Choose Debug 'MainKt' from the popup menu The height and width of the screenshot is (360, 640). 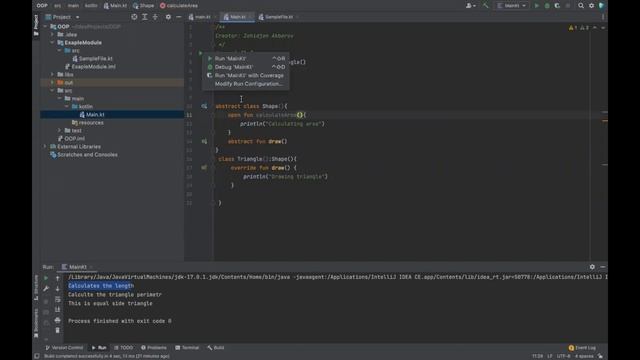pyautogui.click(x=246, y=67)
